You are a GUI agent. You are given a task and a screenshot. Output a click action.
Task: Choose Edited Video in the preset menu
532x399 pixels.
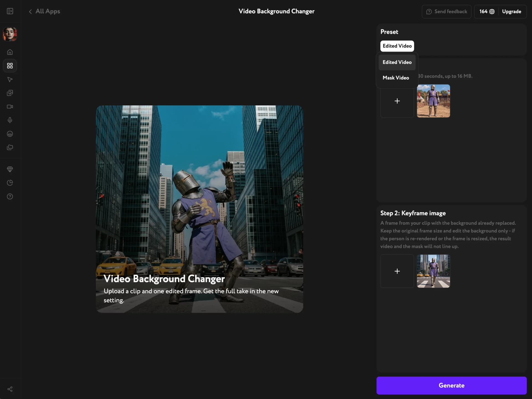pyautogui.click(x=397, y=62)
